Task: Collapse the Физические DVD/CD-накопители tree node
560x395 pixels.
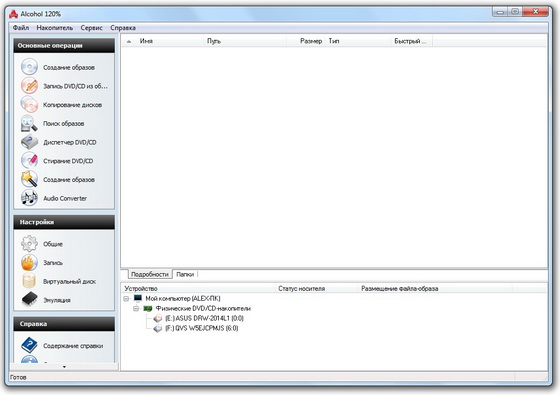Action: tap(136, 308)
